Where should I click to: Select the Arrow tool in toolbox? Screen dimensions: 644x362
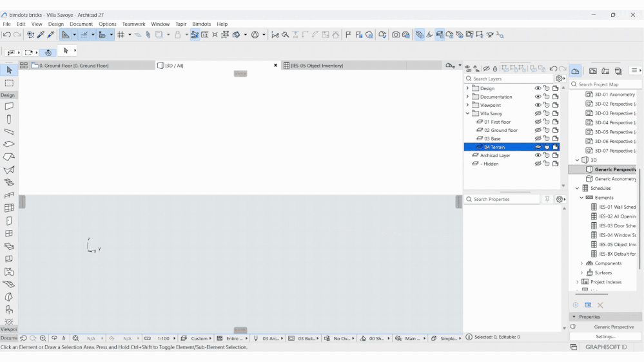click(9, 70)
